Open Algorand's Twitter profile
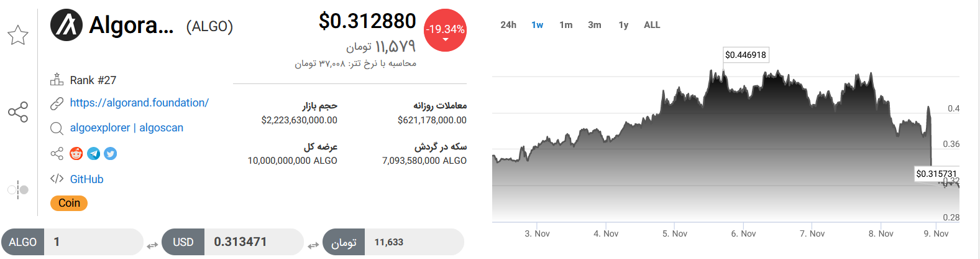The image size is (980, 259). click(111, 154)
